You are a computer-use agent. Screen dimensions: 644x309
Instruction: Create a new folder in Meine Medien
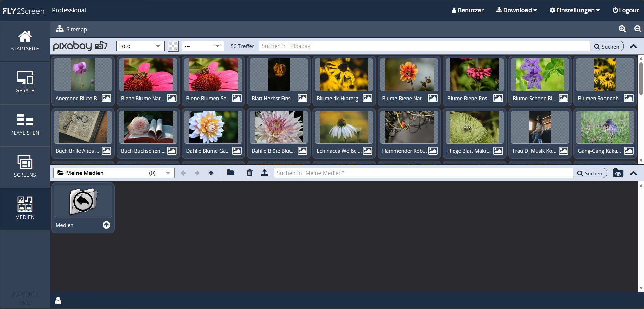[232, 173]
